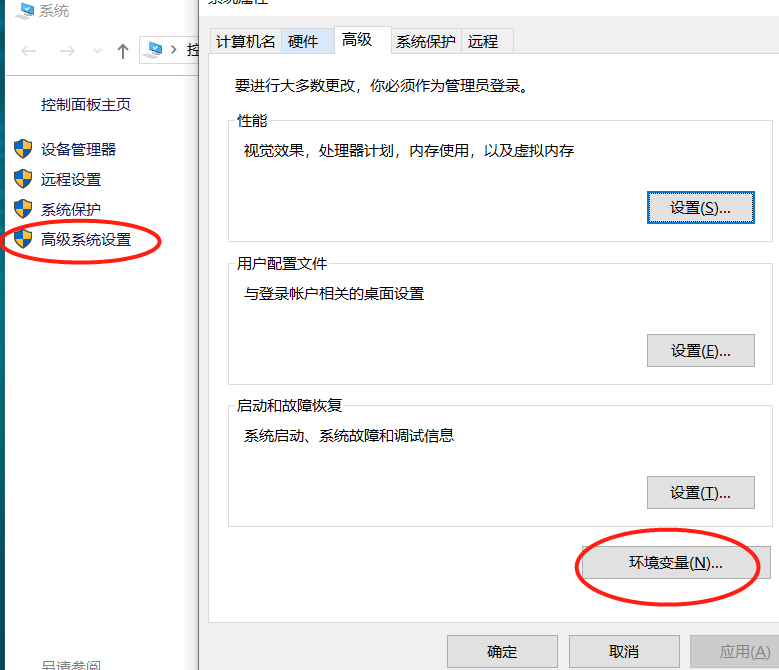Click the 应用(A) button

pyautogui.click(x=735, y=651)
